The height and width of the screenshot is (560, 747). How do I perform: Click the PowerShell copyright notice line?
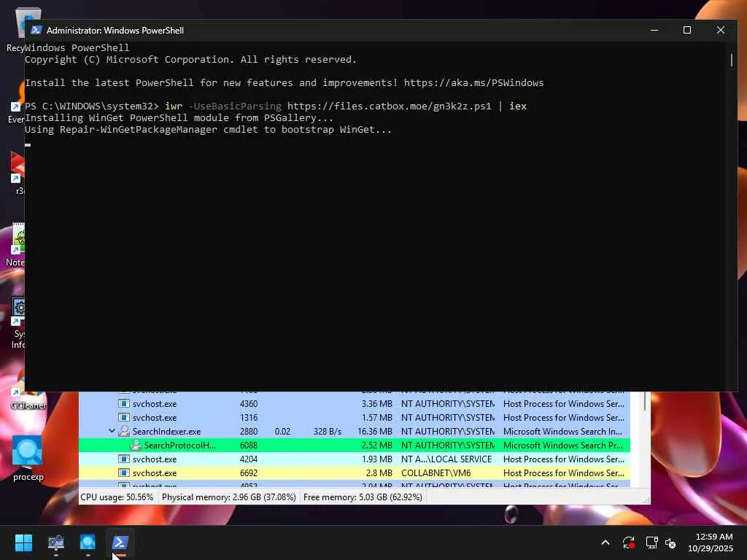[x=190, y=60]
